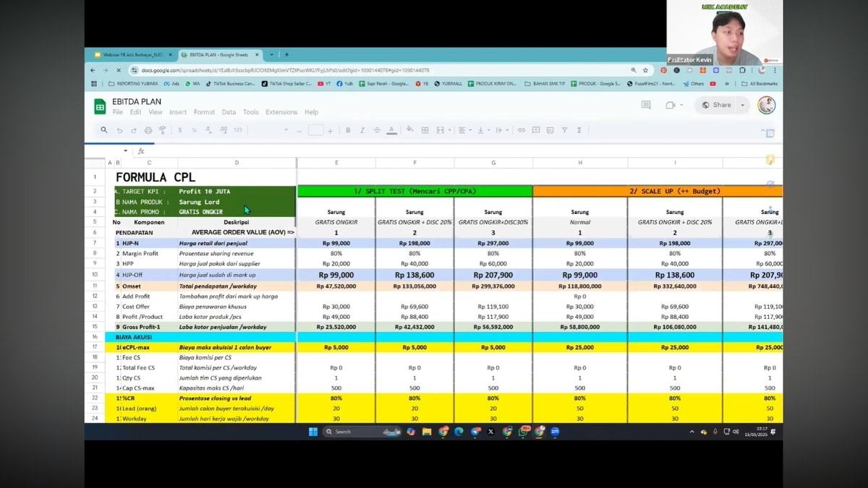
Task: Create a filter using the funnel icon
Action: 564,130
